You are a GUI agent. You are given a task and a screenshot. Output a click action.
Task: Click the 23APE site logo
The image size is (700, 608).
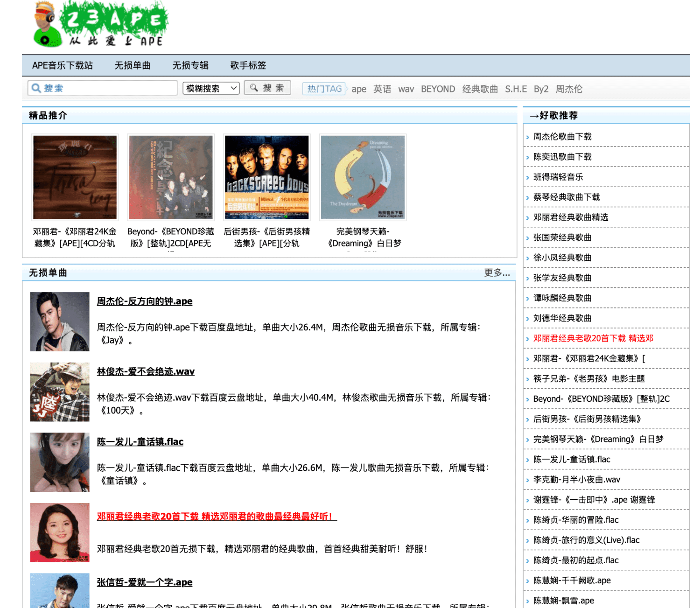(x=100, y=24)
